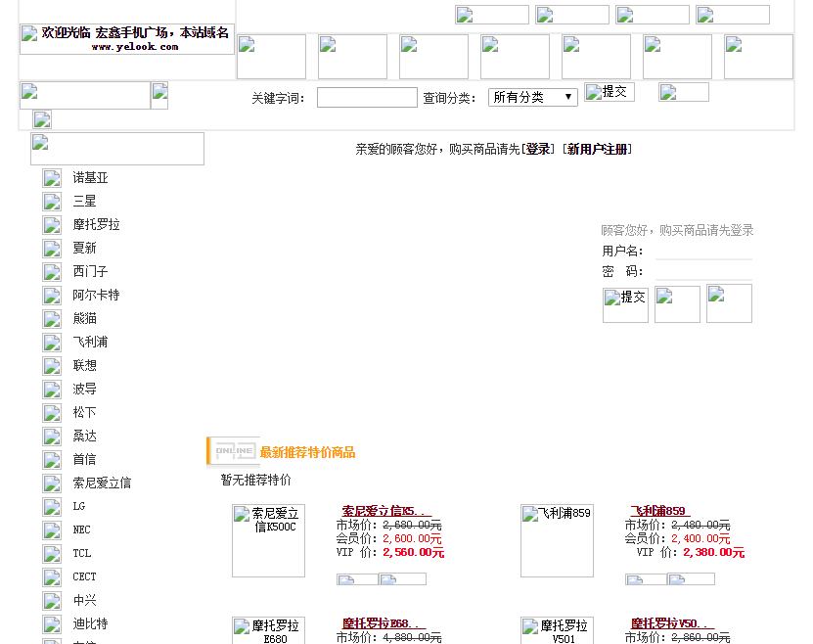Viewport: 813px width, 644px height.
Task: Click the icon next to 首信
Action: pos(52,460)
